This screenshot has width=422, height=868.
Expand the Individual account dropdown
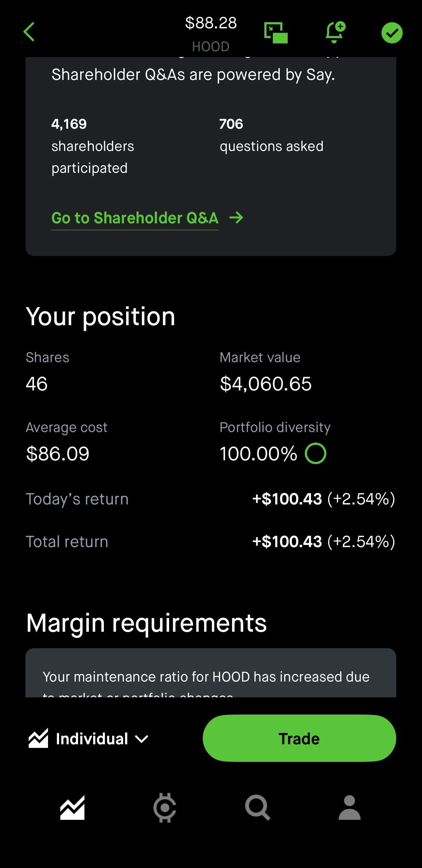click(x=92, y=739)
